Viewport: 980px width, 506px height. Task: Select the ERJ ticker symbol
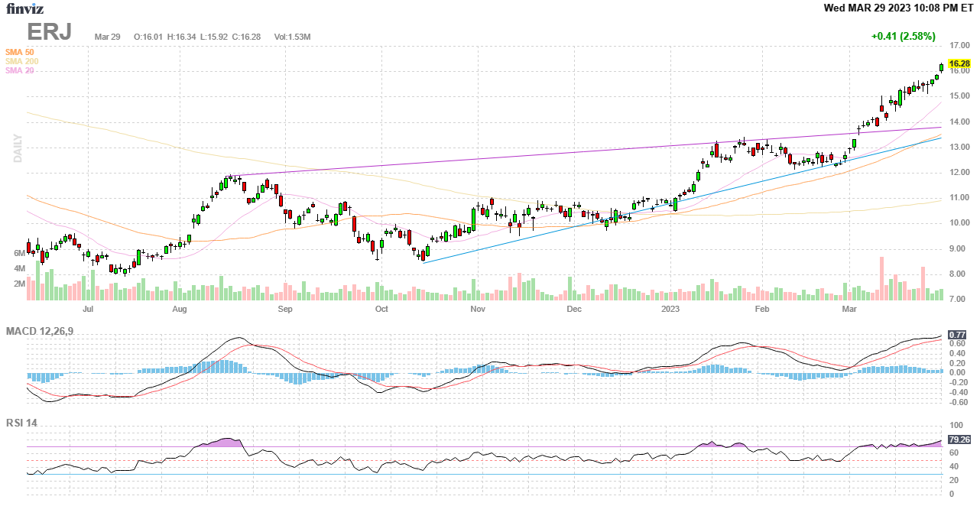(50, 33)
